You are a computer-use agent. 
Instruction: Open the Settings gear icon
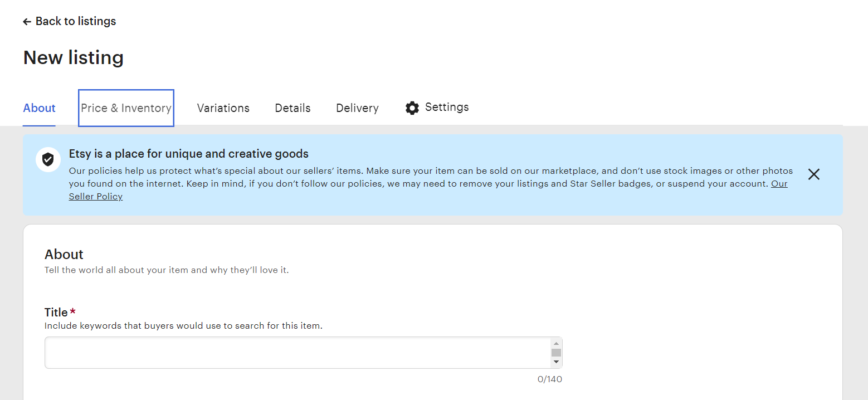tap(412, 108)
